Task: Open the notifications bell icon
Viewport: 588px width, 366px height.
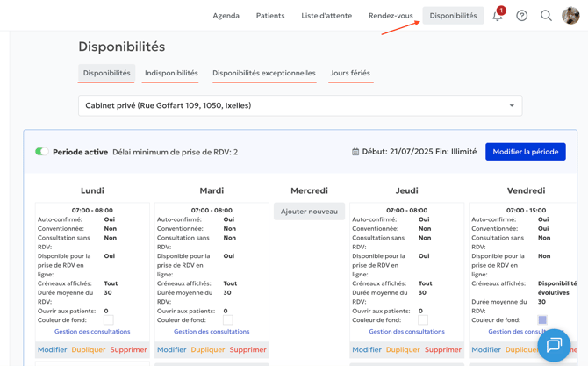Action: (498, 16)
